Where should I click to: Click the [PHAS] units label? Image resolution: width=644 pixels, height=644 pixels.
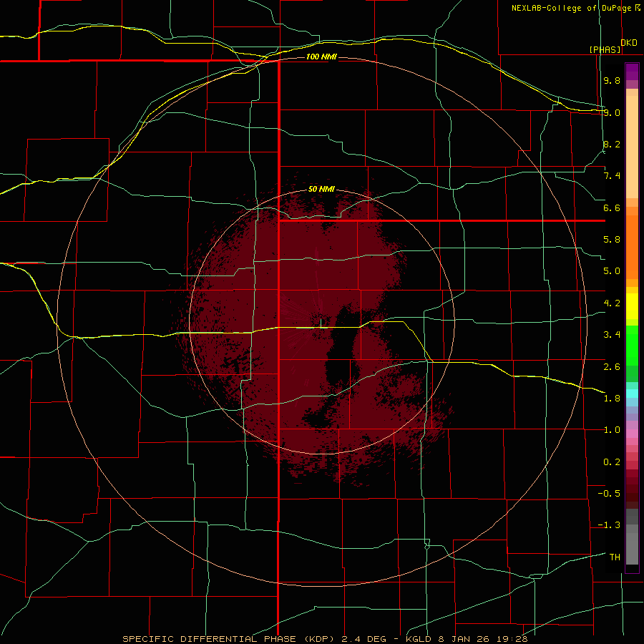(x=605, y=49)
